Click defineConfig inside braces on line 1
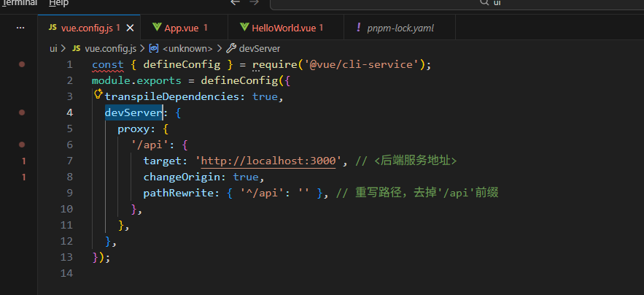Screen dimensions: 644x295 [182, 64]
